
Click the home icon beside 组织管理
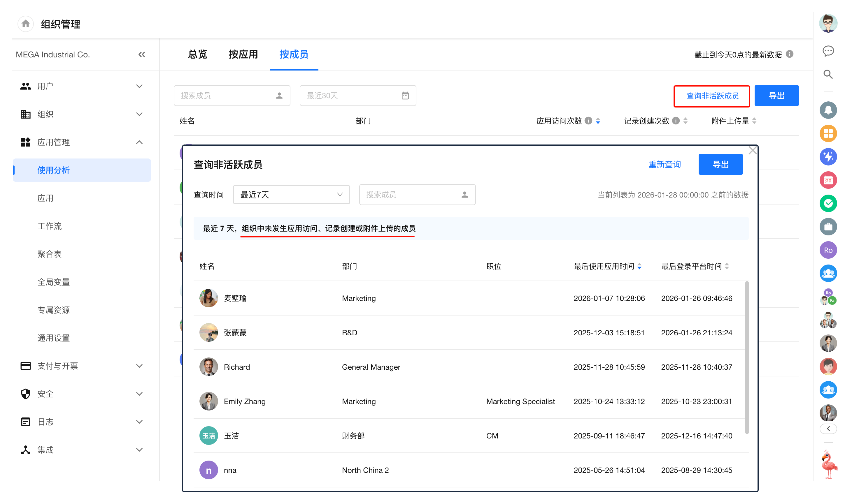click(25, 24)
